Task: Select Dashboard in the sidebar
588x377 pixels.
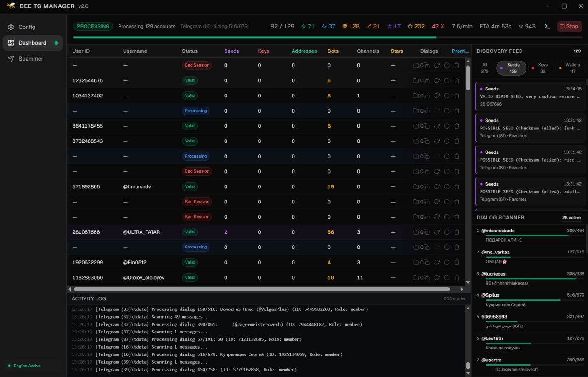Action: click(x=32, y=43)
